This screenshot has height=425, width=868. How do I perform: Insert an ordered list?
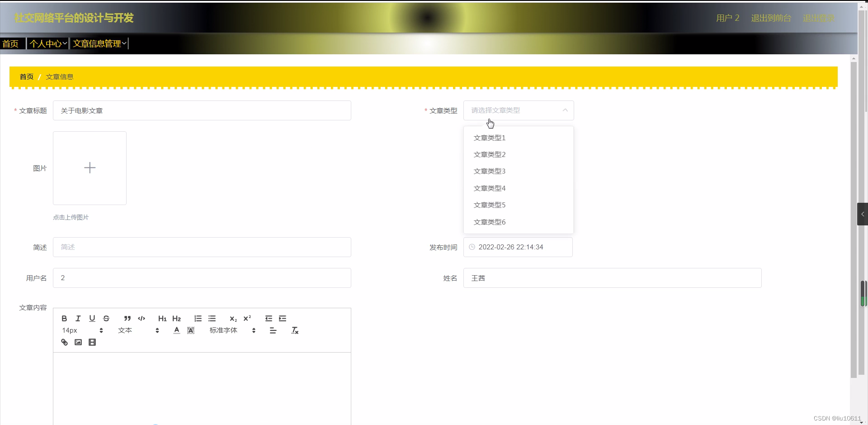click(x=198, y=318)
